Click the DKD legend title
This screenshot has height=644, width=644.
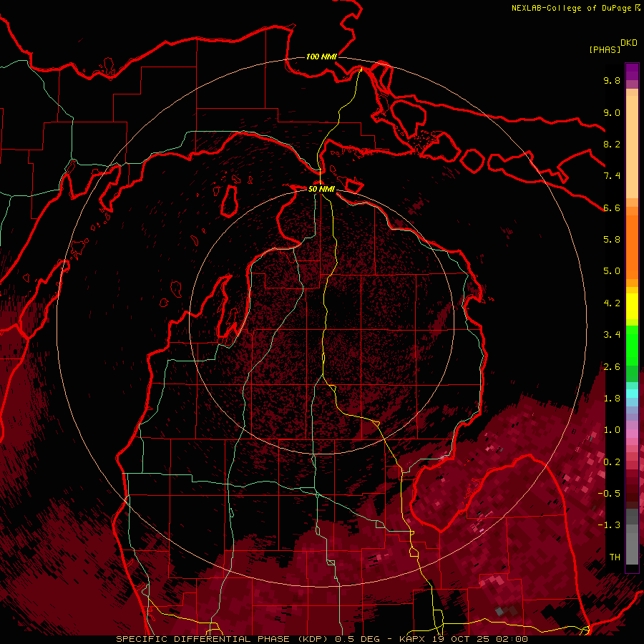tap(629, 43)
